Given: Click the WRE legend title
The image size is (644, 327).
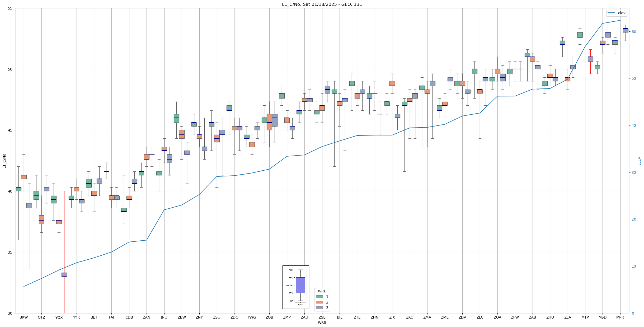Looking at the screenshot, I should click(322, 291).
